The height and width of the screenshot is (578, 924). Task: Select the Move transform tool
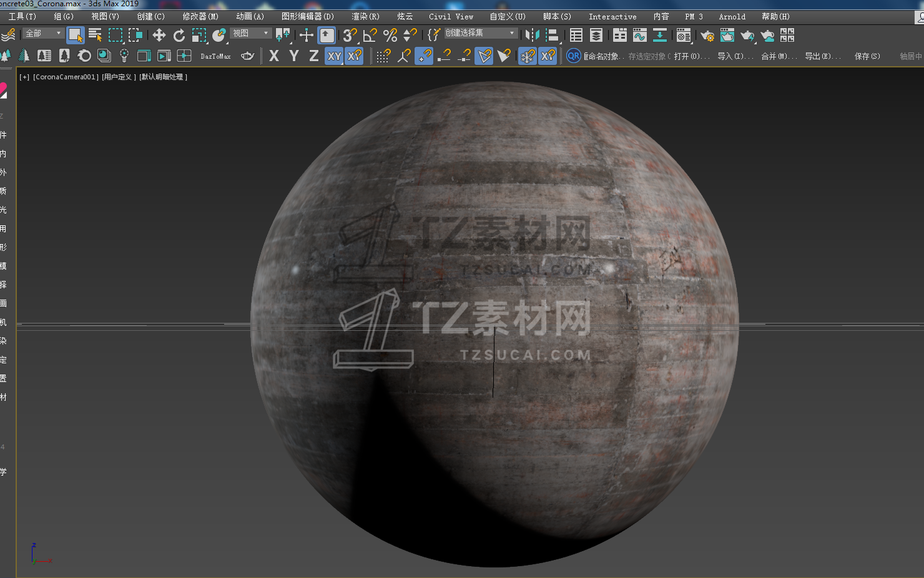159,36
